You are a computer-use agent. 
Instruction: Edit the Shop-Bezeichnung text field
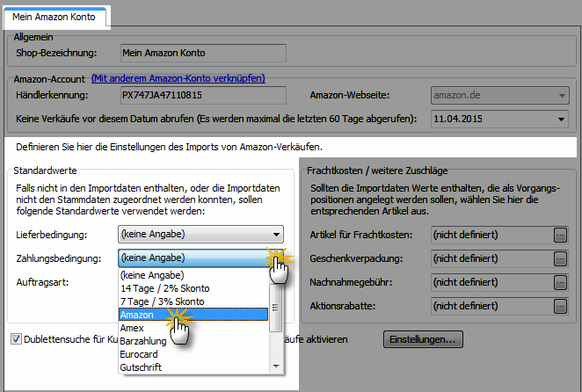[203, 53]
